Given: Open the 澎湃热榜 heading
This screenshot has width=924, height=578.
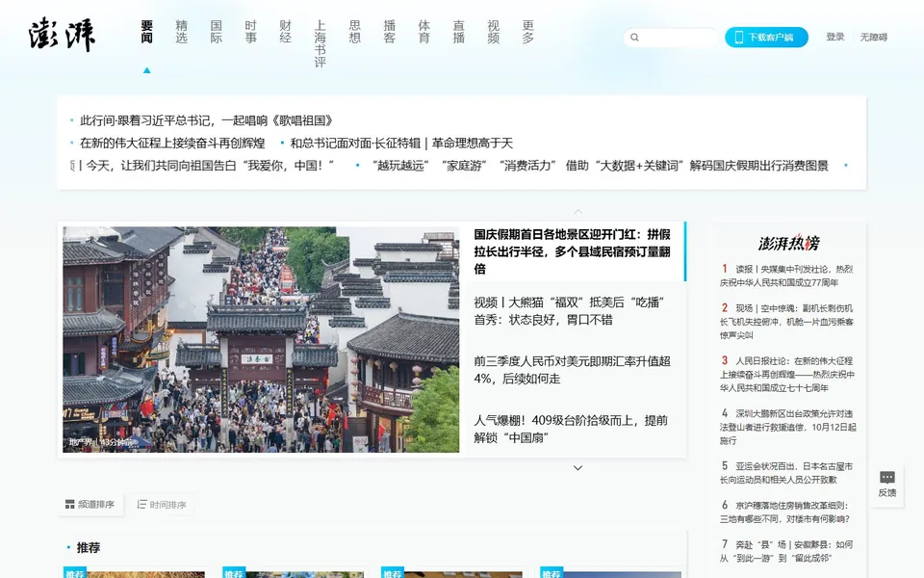Looking at the screenshot, I should click(x=788, y=243).
